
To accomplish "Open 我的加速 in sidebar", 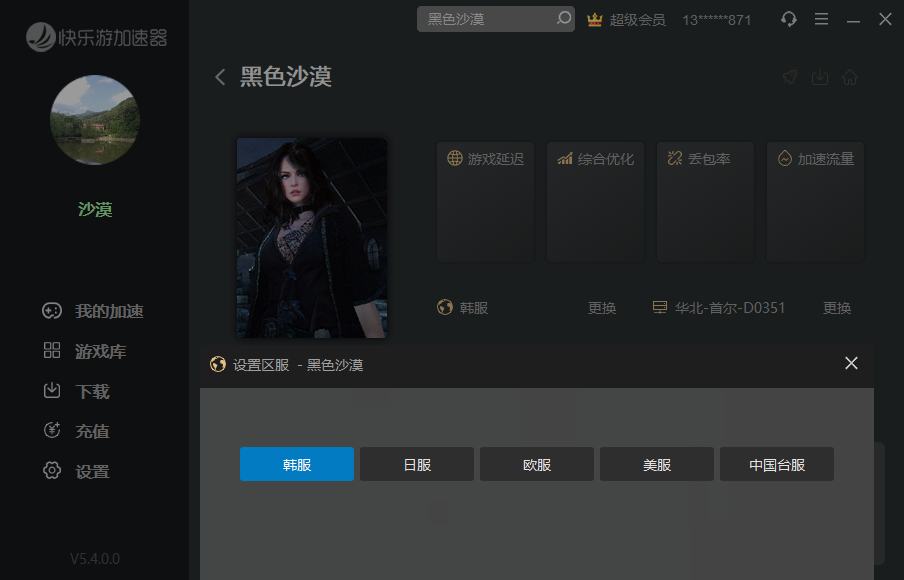I will 93,311.
